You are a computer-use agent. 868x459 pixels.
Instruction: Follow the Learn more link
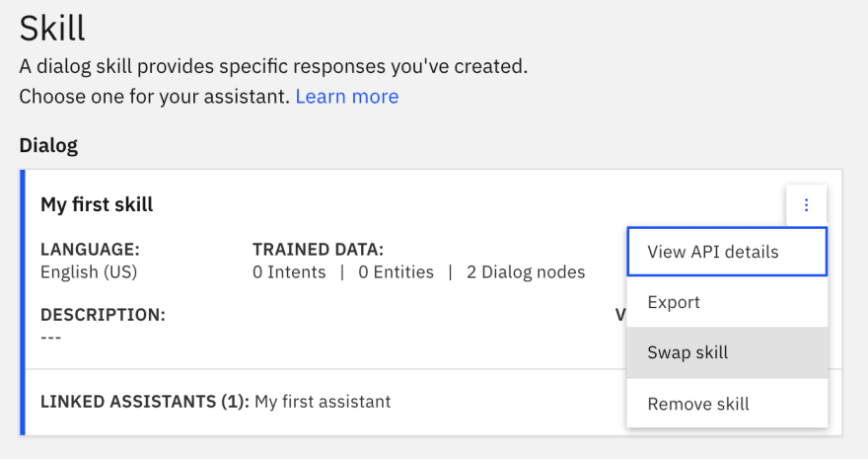tap(347, 97)
